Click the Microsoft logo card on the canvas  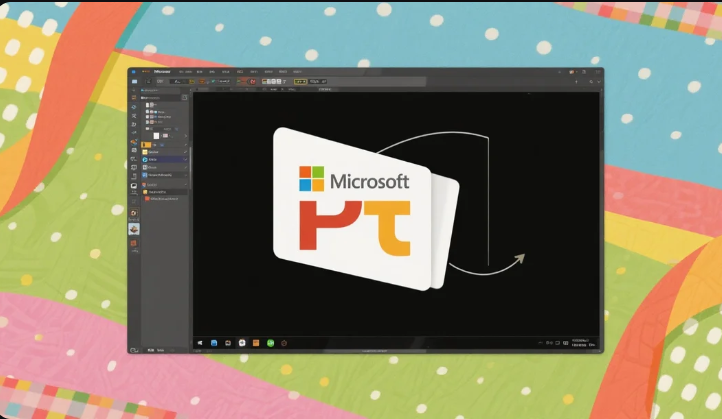tap(355, 210)
